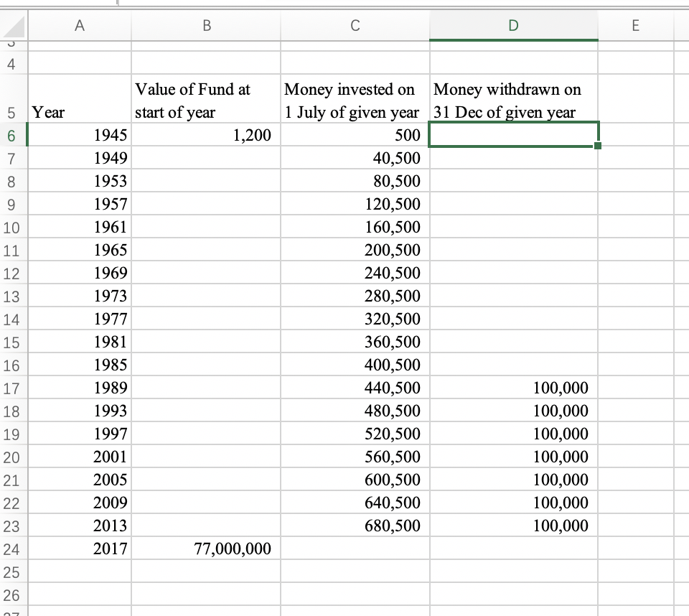Select the cell containing 1969

tap(80, 273)
